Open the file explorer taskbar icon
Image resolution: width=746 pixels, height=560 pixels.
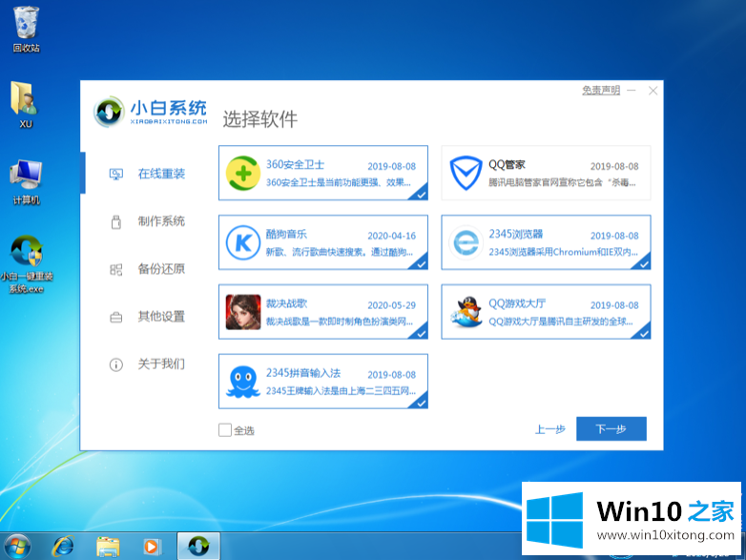(x=108, y=547)
